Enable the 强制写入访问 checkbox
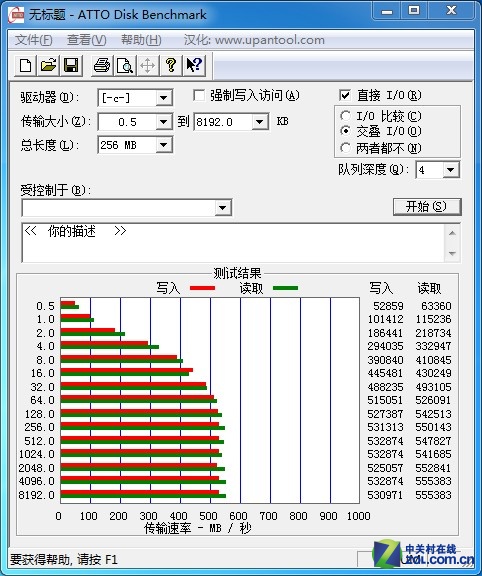 click(199, 96)
